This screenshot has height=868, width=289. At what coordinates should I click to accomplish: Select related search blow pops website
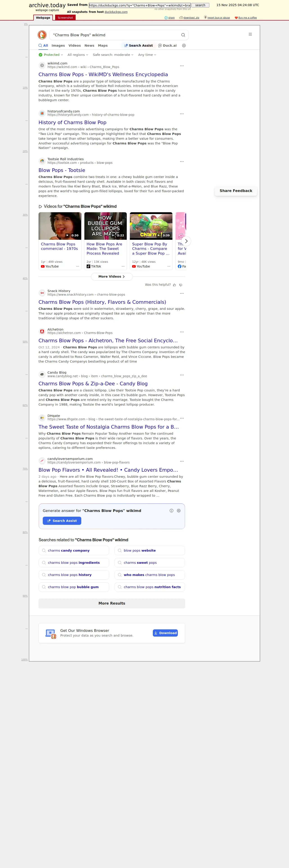tap(150, 550)
